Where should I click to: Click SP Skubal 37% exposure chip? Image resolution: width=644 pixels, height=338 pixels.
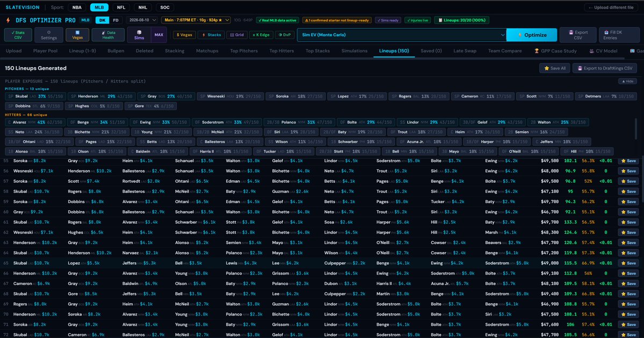tap(35, 97)
